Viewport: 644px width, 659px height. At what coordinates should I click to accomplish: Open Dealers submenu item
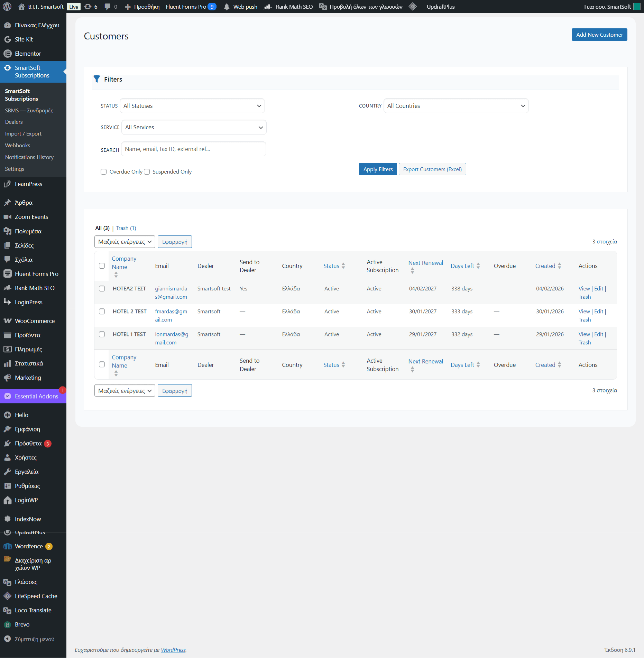[x=14, y=122]
